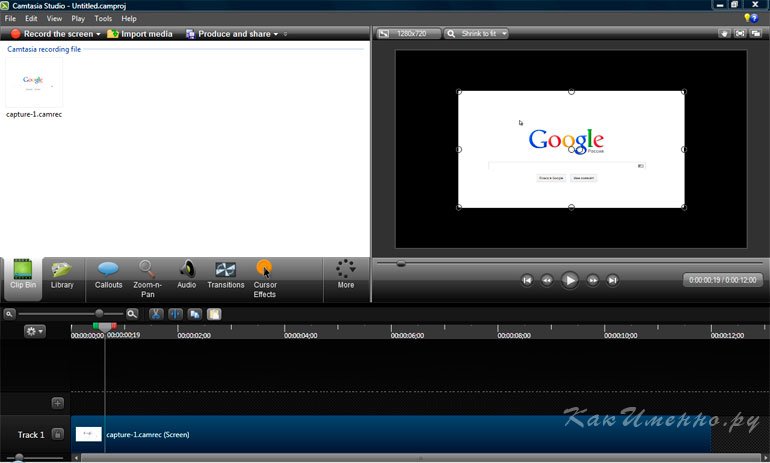Click the Copy icon on timeline toolbar
The width and height of the screenshot is (770, 463).
coord(194,314)
